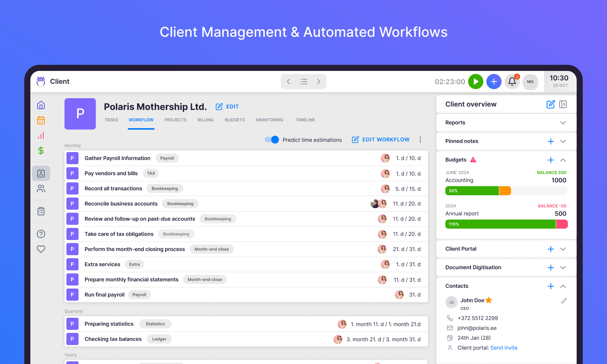Disable Predict time estimations toggle

(x=271, y=140)
